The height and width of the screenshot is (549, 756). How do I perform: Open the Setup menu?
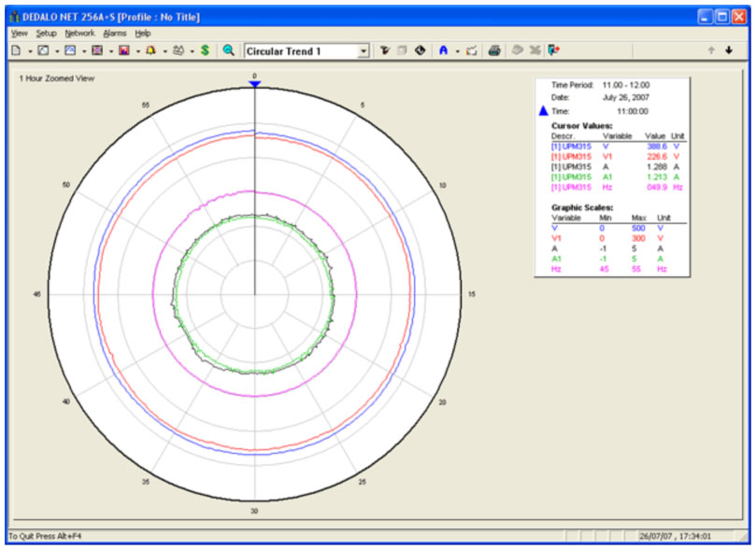tap(46, 33)
